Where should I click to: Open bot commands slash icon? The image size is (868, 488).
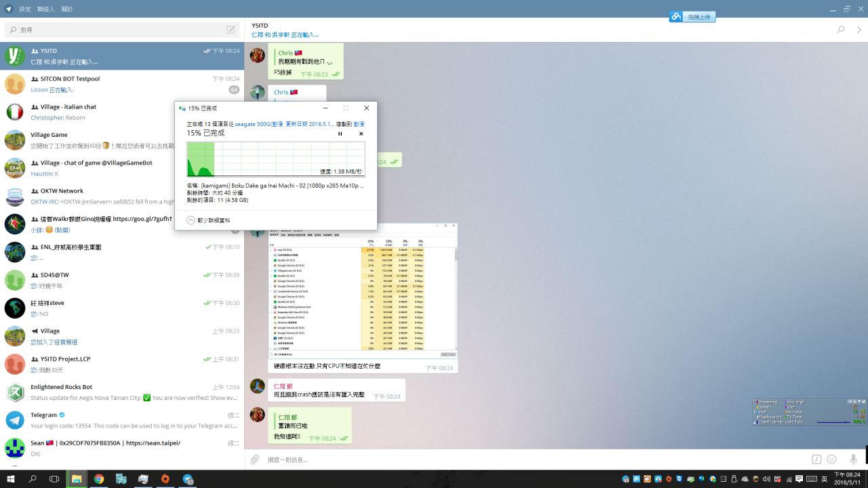[x=816, y=460]
